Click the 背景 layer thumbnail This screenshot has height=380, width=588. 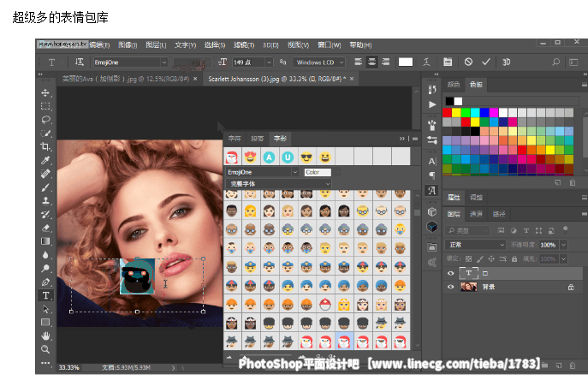pos(468,287)
